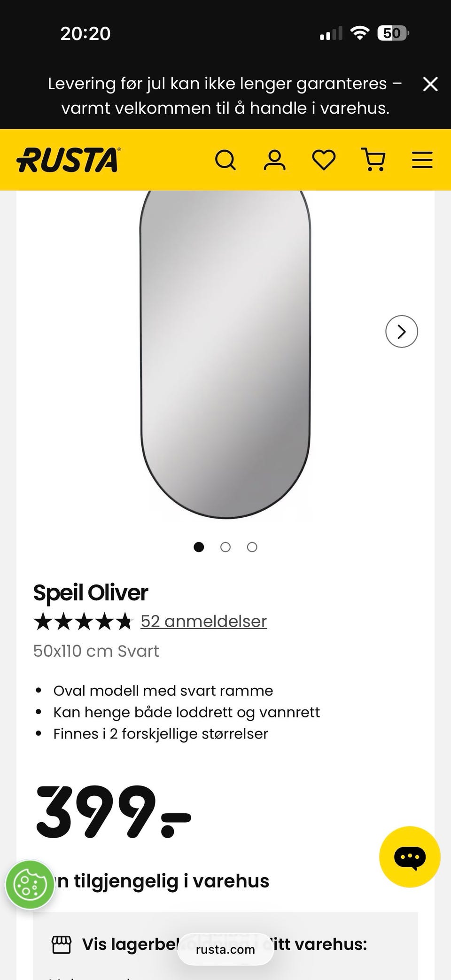Open the user account icon
Image resolution: width=451 pixels, height=980 pixels.
click(x=275, y=160)
